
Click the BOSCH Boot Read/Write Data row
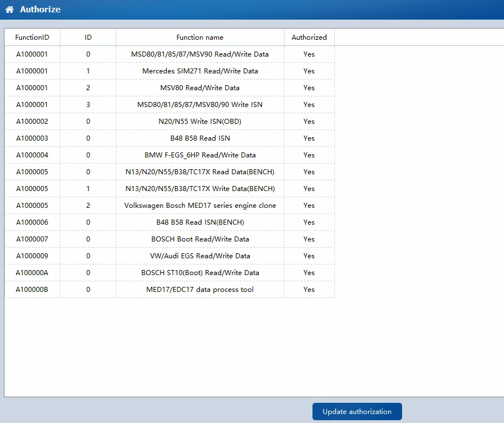199,239
